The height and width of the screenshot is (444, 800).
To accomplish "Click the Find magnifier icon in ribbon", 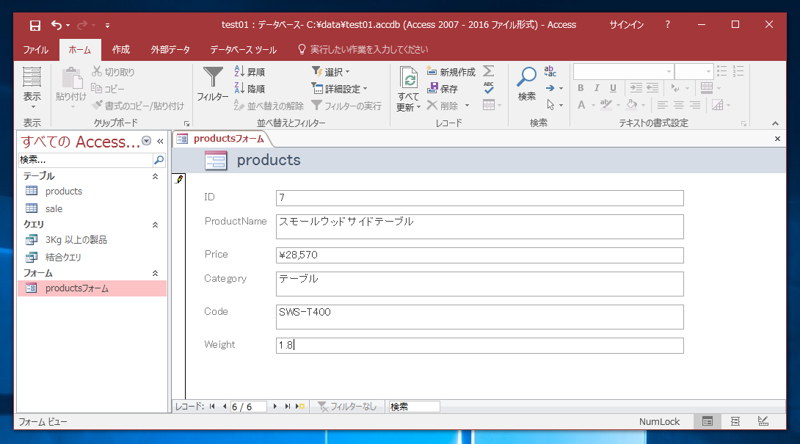I will [527, 77].
